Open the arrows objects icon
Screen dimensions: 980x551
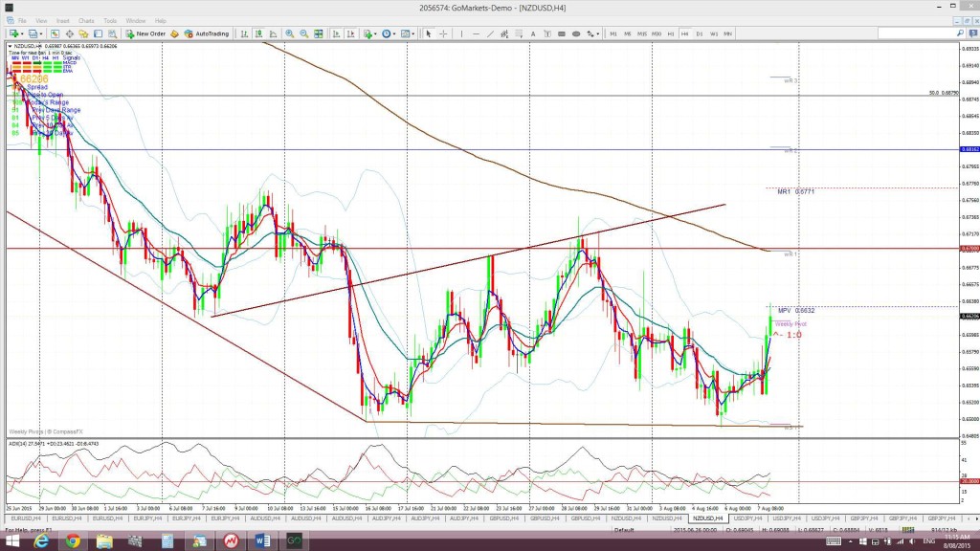tap(590, 33)
